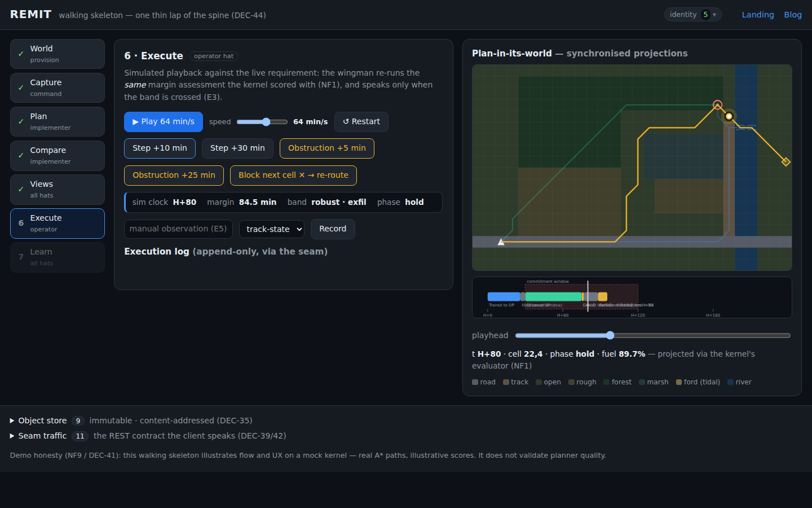This screenshot has height=508, width=812.
Task: Click the Views step checkmark
Action: click(x=21, y=190)
